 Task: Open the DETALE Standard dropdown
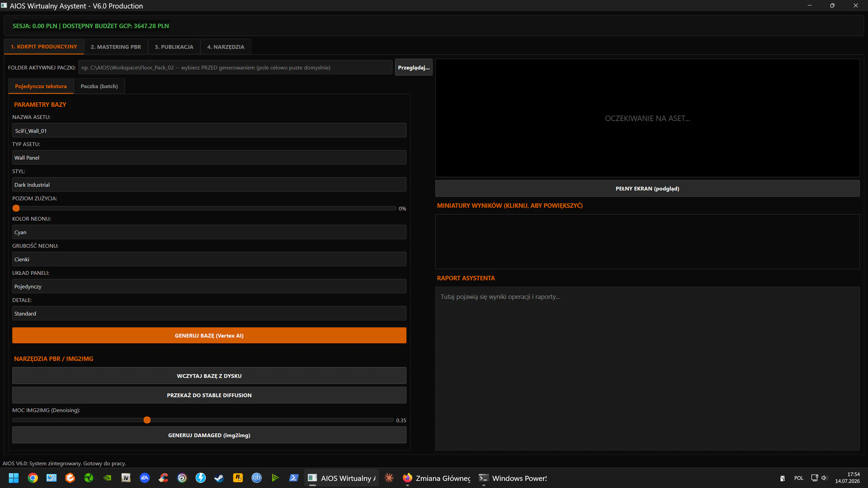point(209,313)
